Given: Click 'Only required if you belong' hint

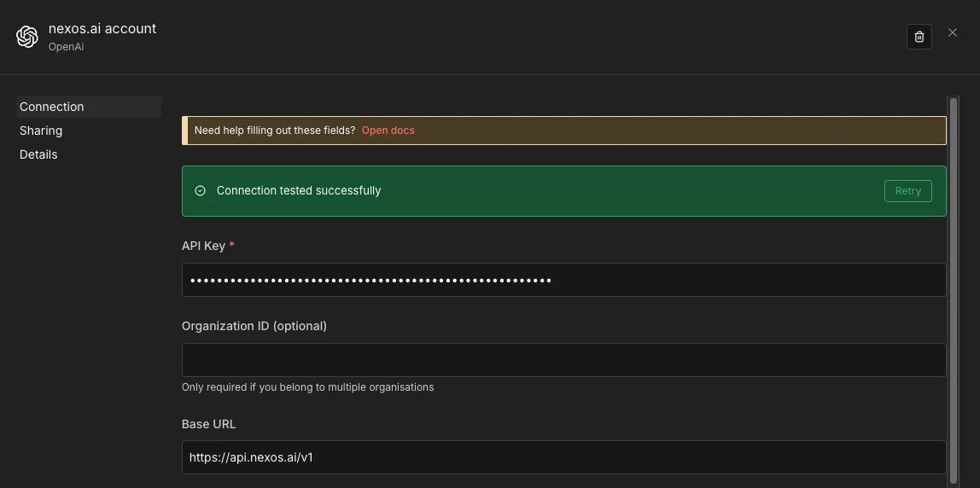Looking at the screenshot, I should pyautogui.click(x=307, y=387).
